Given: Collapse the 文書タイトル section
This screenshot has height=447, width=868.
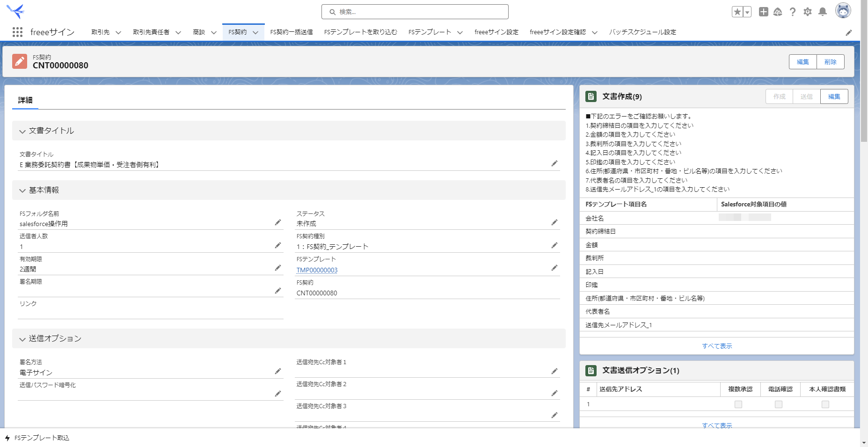Looking at the screenshot, I should pos(22,131).
